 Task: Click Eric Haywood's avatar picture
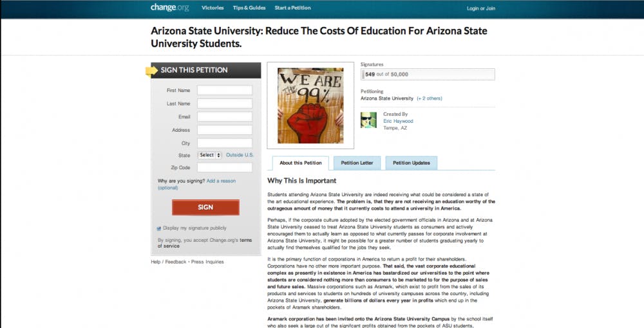coord(368,120)
